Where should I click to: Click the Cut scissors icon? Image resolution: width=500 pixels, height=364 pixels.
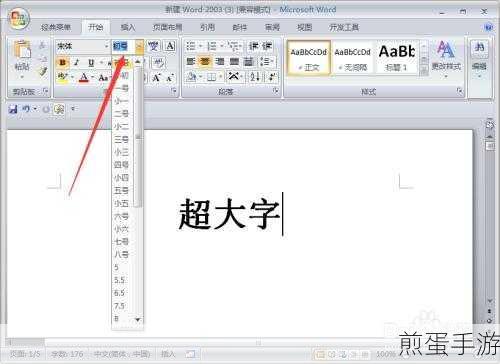click(42, 45)
